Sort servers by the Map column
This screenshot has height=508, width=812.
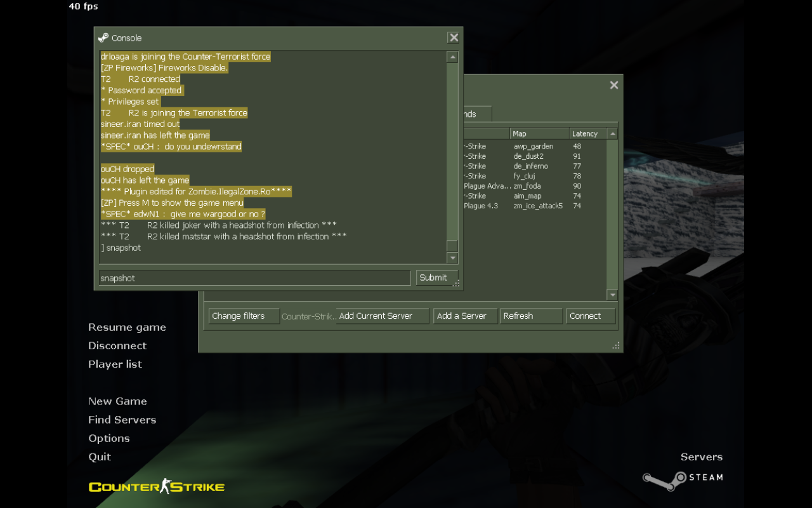[x=540, y=134]
